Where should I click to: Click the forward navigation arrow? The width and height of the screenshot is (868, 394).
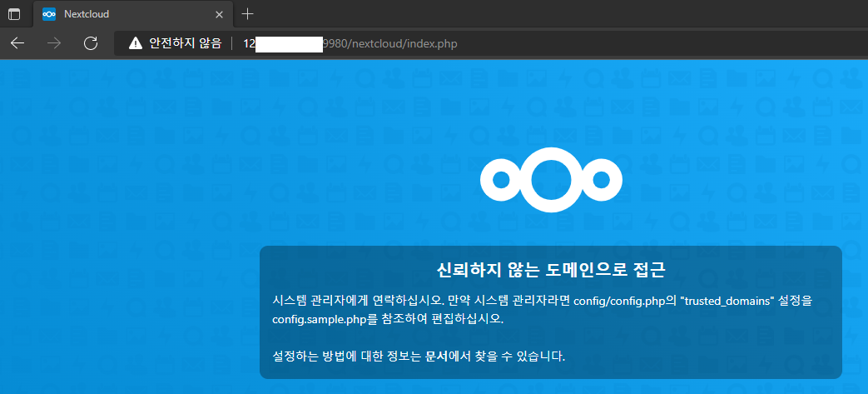tap(54, 43)
